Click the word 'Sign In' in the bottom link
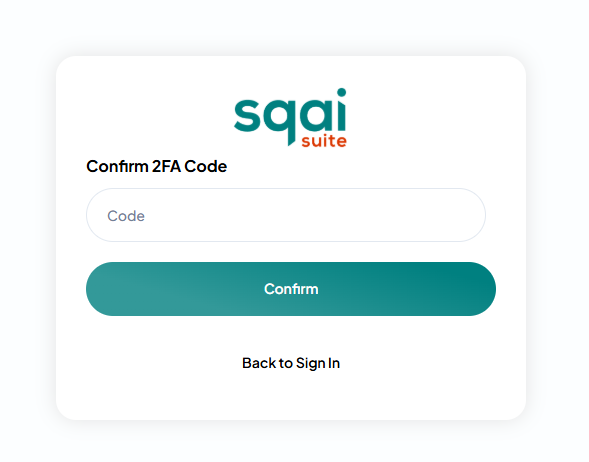Image resolution: width=589 pixels, height=462 pixels. pyautogui.click(x=318, y=364)
